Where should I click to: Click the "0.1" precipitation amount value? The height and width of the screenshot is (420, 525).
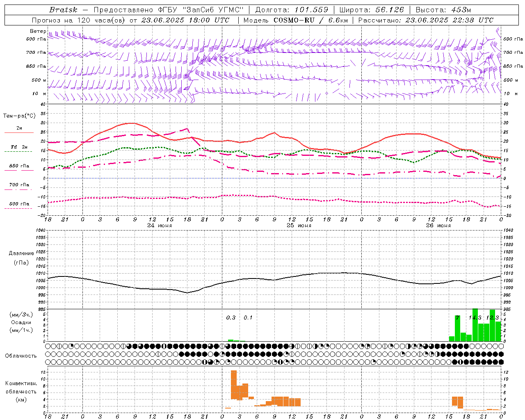click(x=248, y=317)
